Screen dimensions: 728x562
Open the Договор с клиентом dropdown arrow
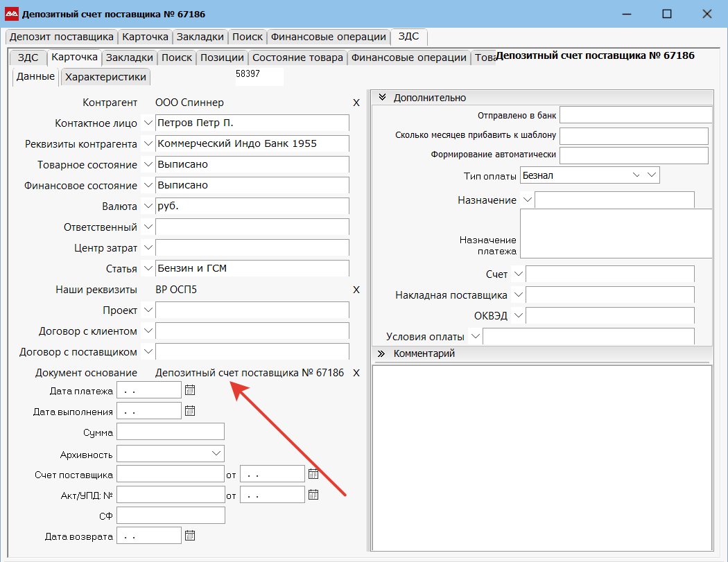(x=148, y=331)
